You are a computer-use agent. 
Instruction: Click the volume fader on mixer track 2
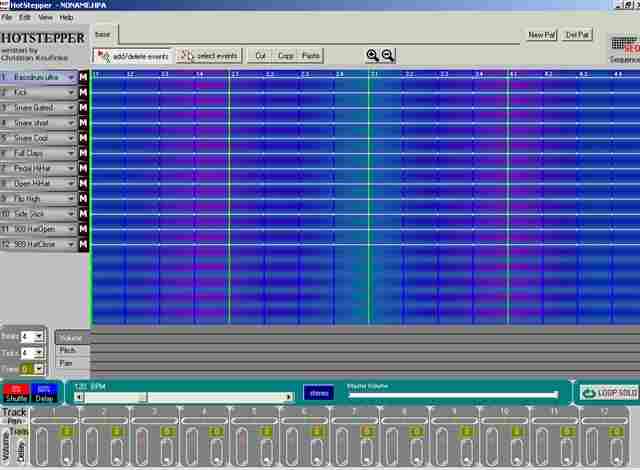(x=92, y=446)
